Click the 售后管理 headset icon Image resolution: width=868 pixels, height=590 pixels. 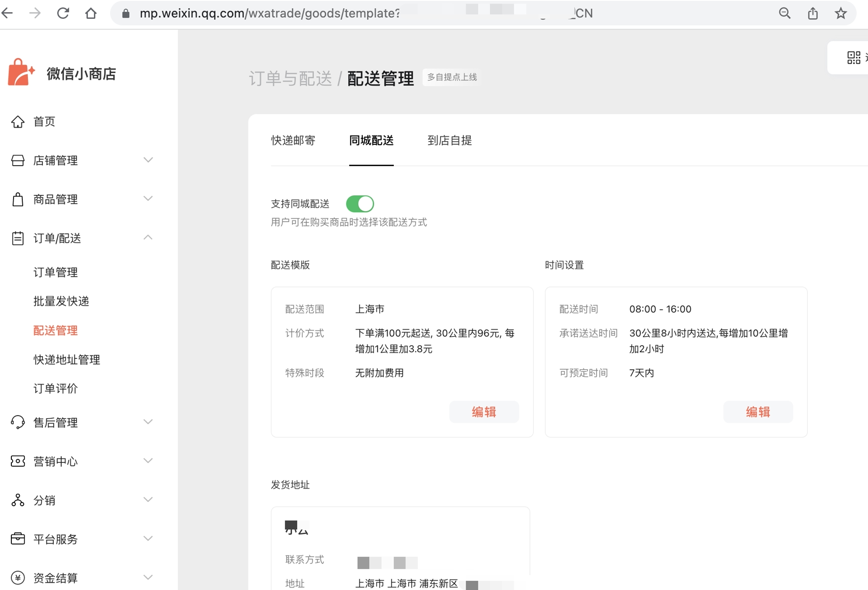(x=18, y=422)
